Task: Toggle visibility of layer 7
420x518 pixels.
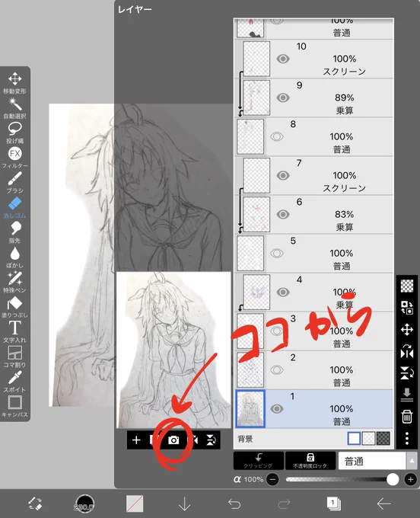Action: (283, 175)
